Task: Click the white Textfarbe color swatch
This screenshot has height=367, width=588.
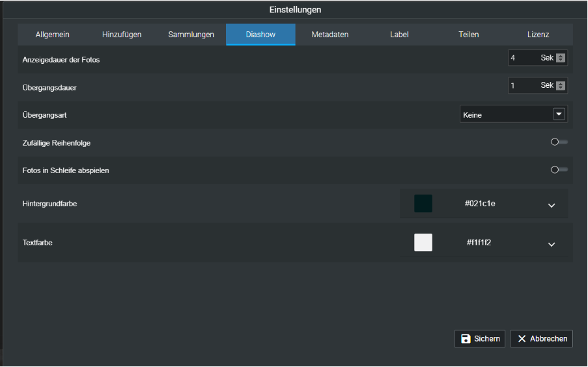Action: click(423, 242)
